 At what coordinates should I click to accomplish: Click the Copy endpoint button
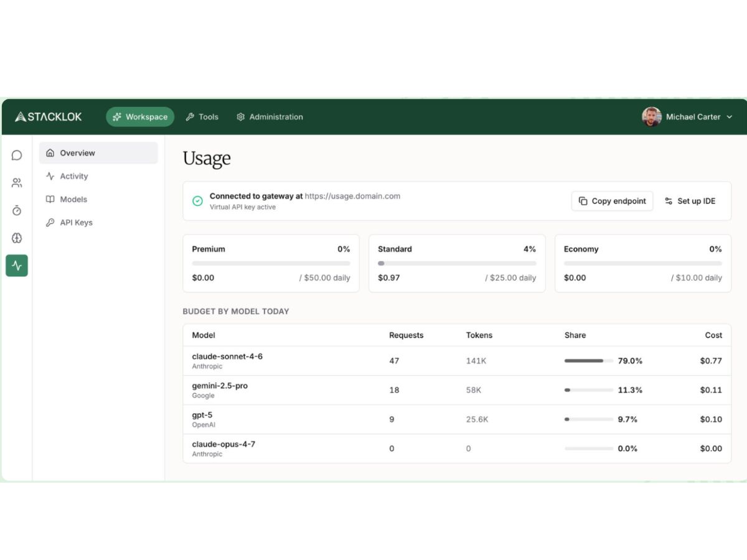tap(613, 201)
